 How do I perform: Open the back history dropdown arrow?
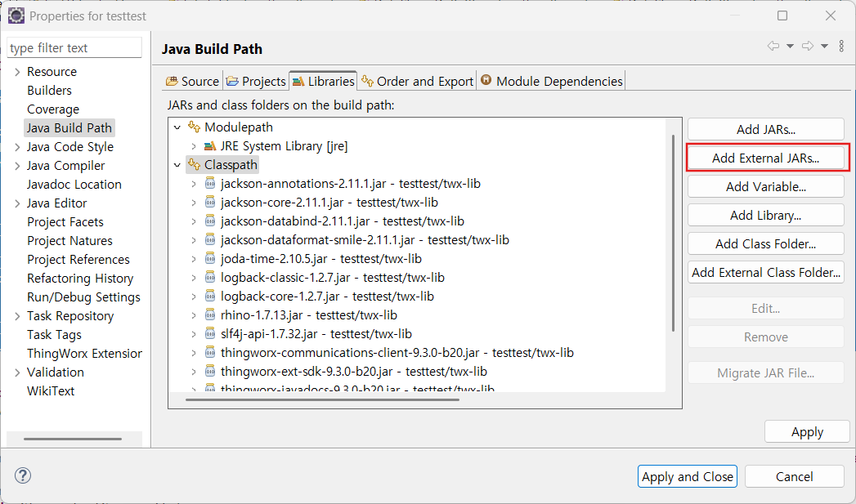[x=790, y=47]
